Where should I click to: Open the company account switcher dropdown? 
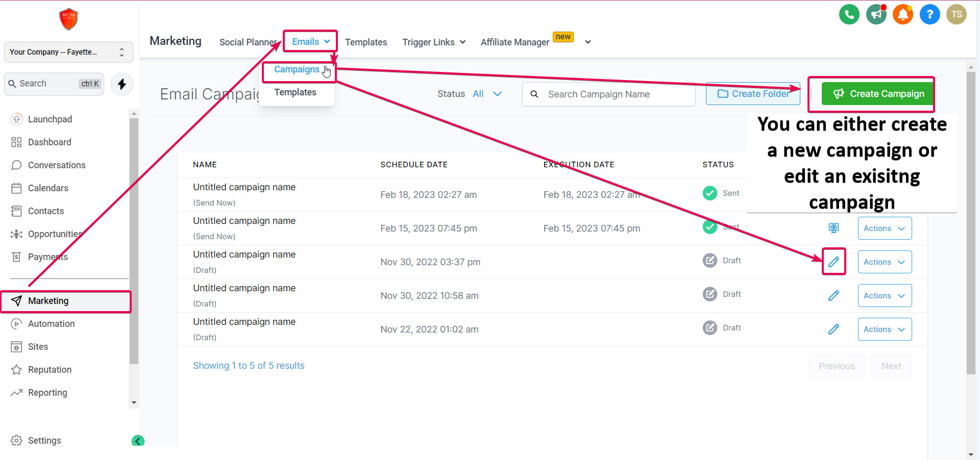pos(68,52)
